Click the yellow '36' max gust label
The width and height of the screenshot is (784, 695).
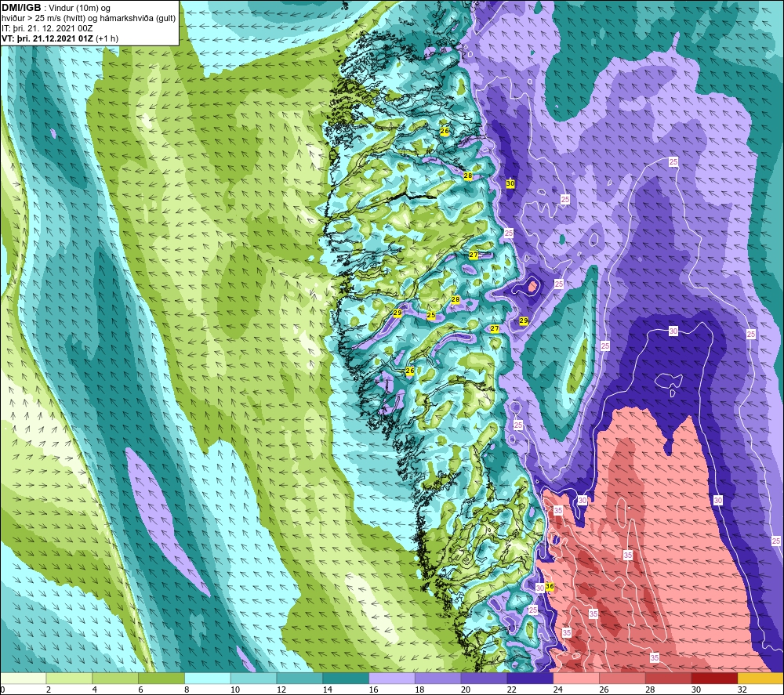[550, 586]
